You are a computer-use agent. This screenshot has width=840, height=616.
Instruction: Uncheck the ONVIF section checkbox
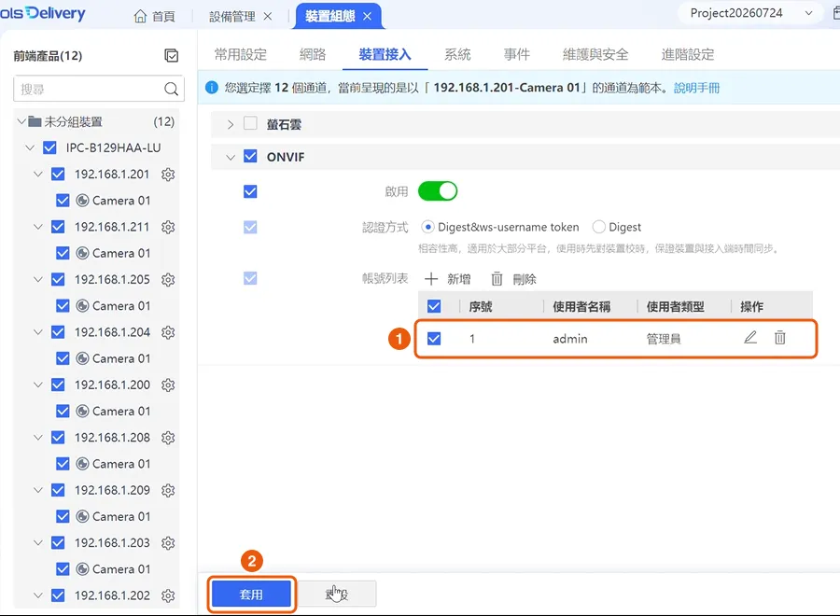250,157
